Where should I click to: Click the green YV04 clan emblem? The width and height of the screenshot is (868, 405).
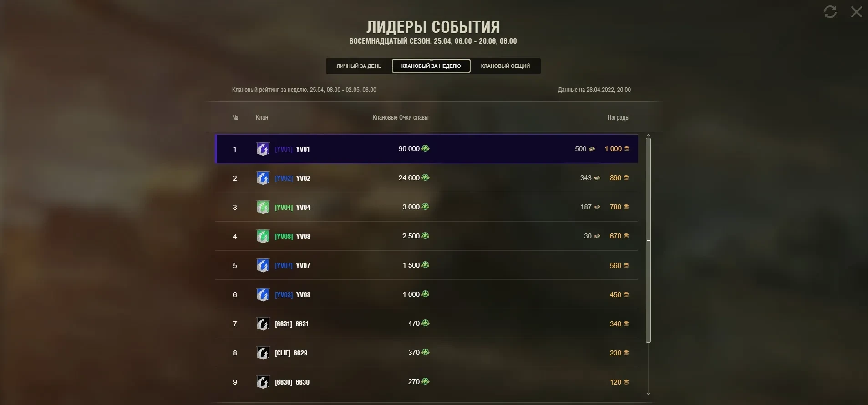pos(263,207)
